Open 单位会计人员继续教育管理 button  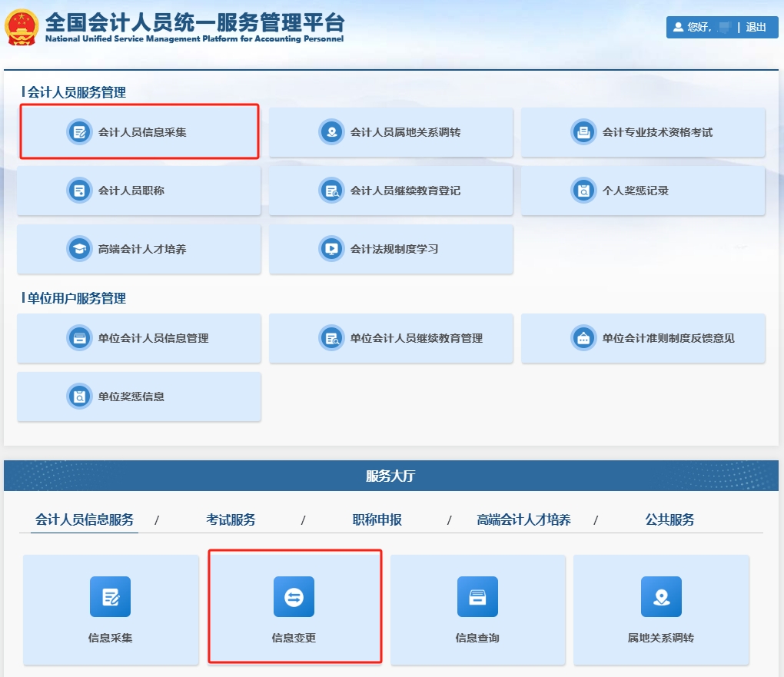point(390,338)
